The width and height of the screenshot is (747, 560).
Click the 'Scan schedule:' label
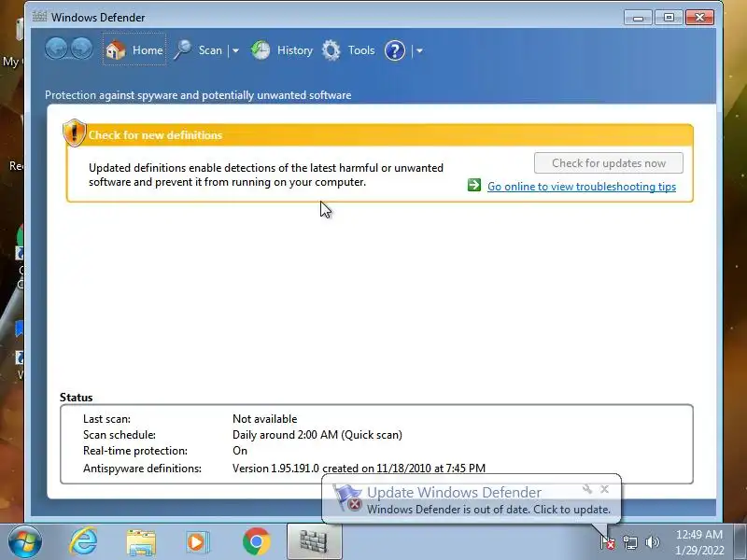120,435
